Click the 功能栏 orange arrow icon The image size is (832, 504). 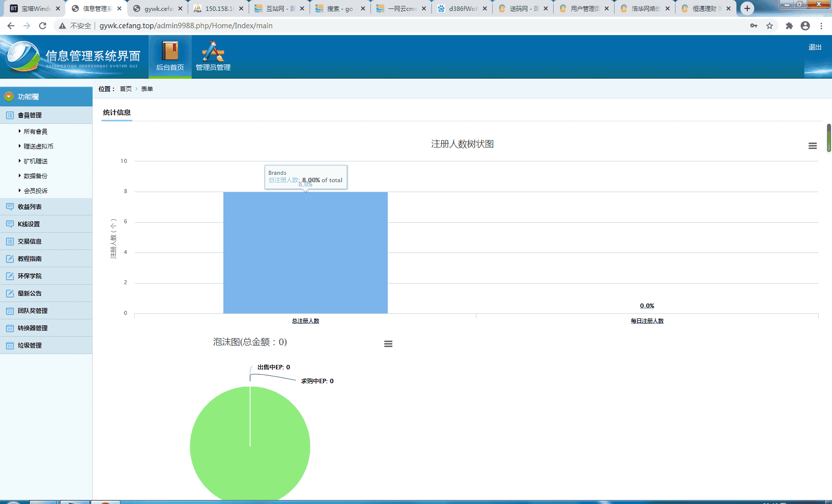coord(8,97)
